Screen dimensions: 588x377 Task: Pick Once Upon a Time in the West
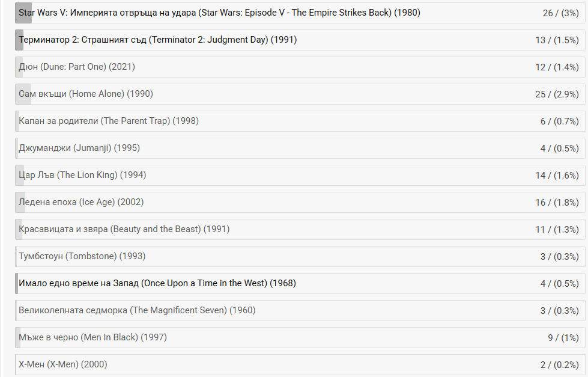point(300,283)
